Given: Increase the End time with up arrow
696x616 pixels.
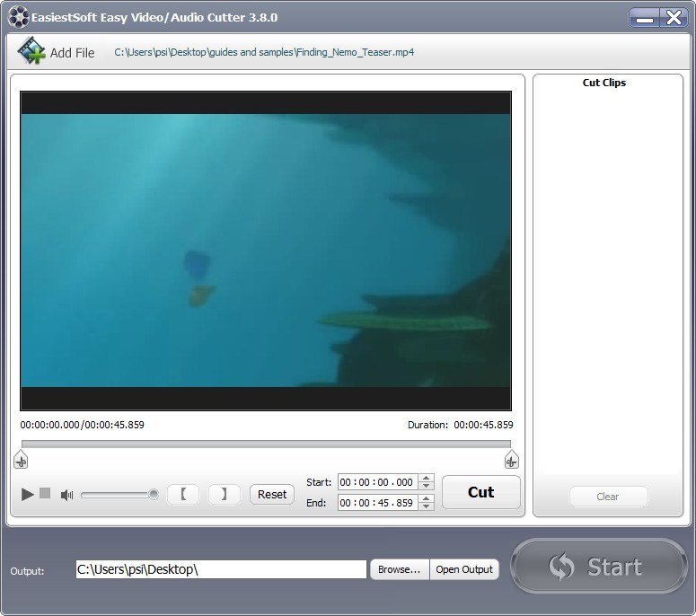Looking at the screenshot, I should coord(426,499).
